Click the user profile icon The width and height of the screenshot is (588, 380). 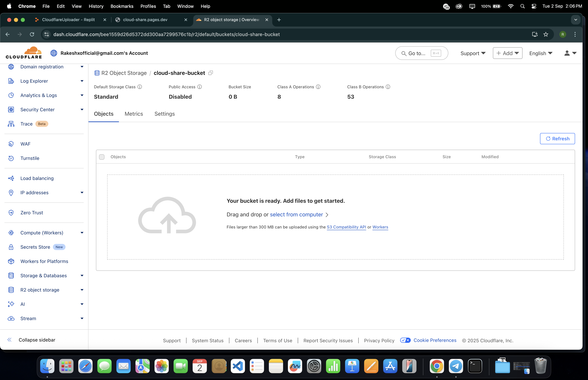tap(567, 53)
